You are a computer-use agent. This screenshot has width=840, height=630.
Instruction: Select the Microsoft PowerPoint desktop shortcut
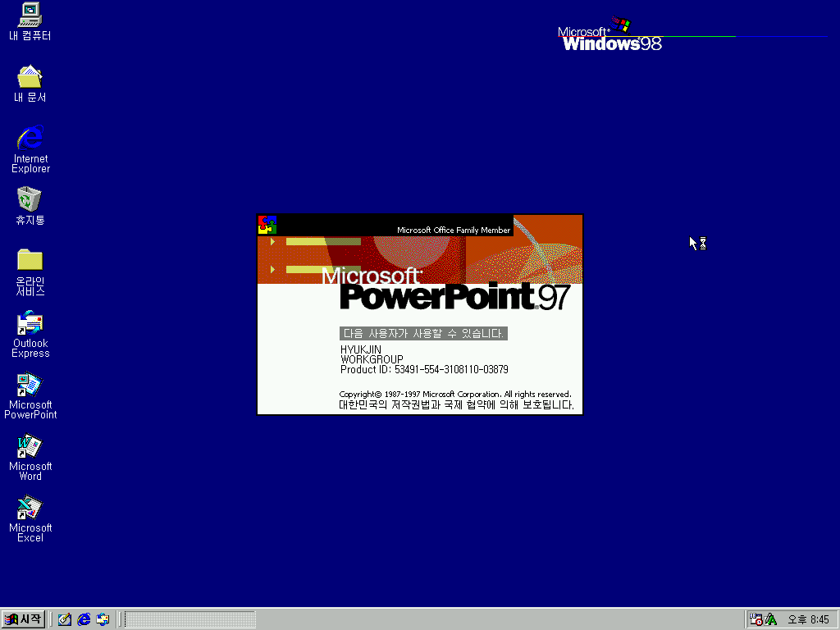pos(30,395)
